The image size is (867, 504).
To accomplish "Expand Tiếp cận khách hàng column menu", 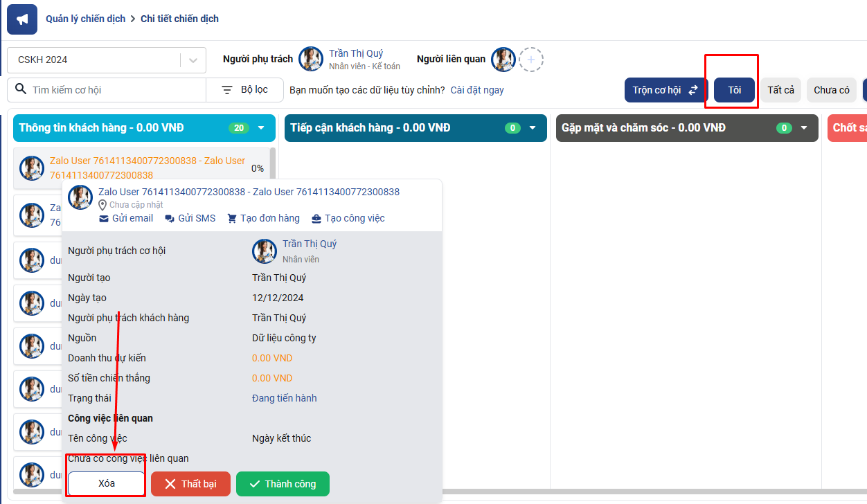I will tap(533, 128).
